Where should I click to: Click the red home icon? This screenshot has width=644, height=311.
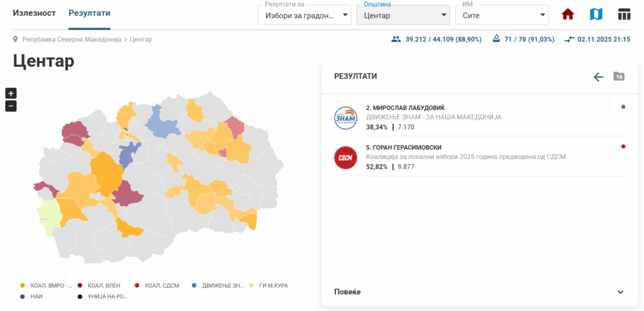568,14
